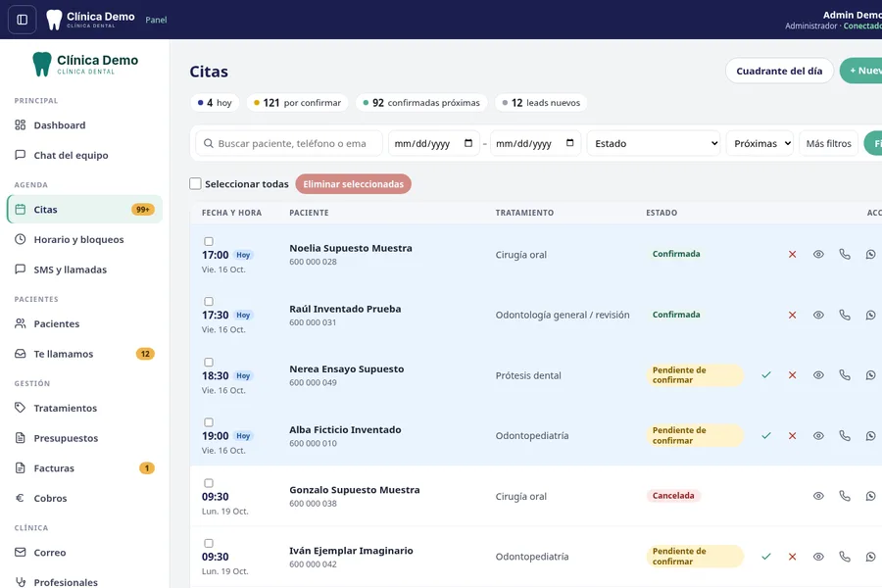Go to Horario y bloqueos
The height and width of the screenshot is (588, 882).
(x=84, y=239)
